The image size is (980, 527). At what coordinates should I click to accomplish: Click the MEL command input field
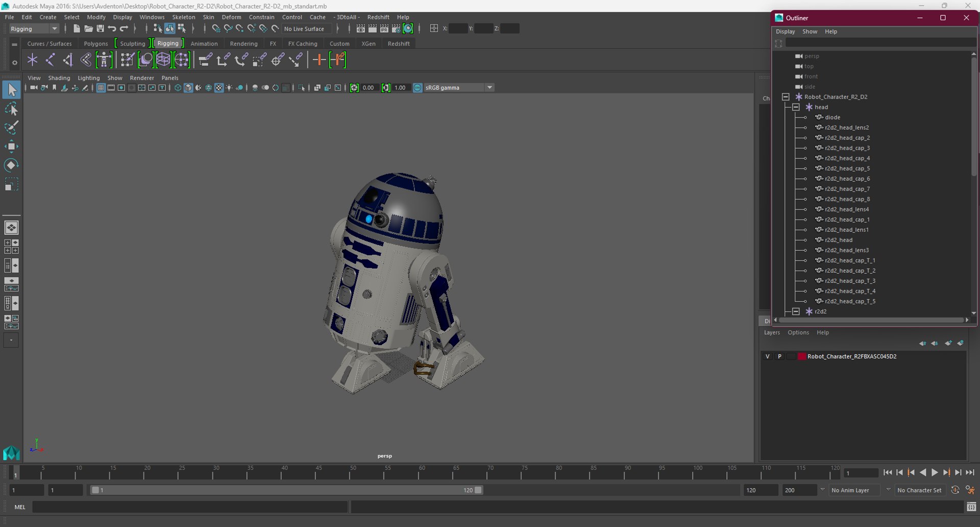190,507
